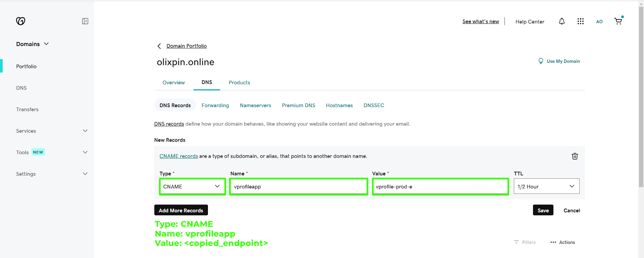Open the DNS records help link
644x258 pixels.
(x=169, y=124)
